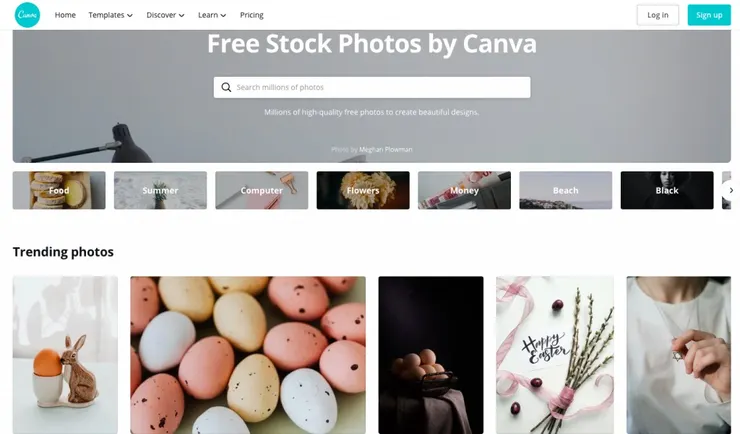Focus the Search millions of photos field
740x434 pixels.
372,87
